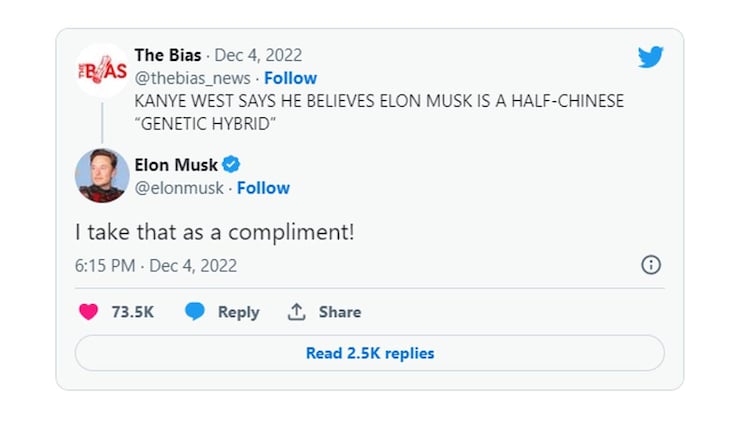Click the blue reply bubble icon

[195, 312]
